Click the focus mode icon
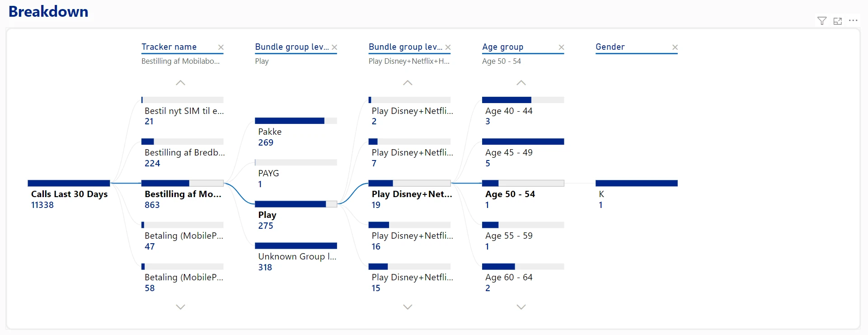This screenshot has height=335, width=868. [837, 21]
